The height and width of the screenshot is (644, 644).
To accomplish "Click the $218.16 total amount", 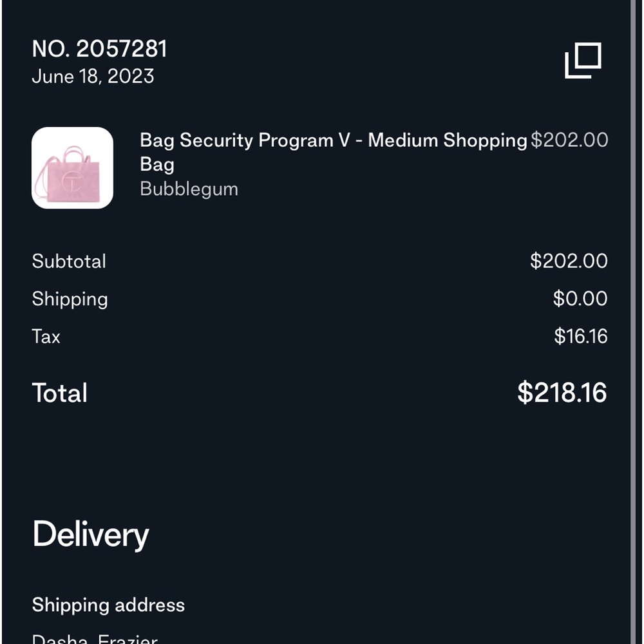I will (562, 393).
